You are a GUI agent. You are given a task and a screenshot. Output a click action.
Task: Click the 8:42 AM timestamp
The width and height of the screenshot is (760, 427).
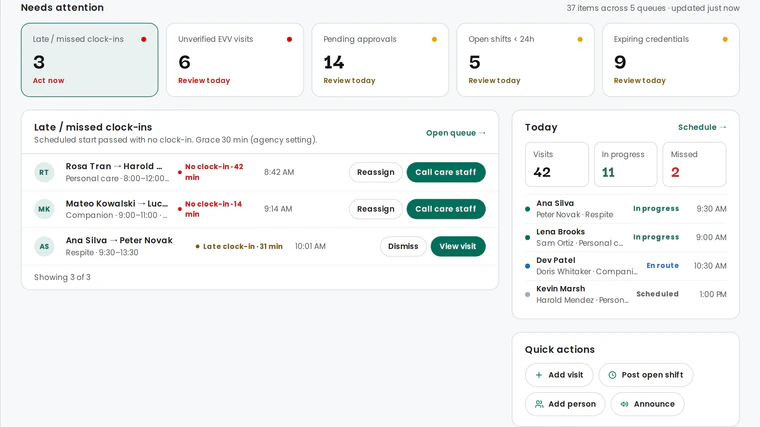[x=279, y=172]
